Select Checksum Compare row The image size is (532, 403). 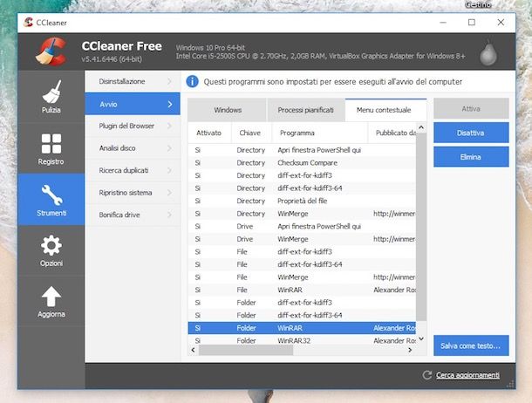[302, 163]
